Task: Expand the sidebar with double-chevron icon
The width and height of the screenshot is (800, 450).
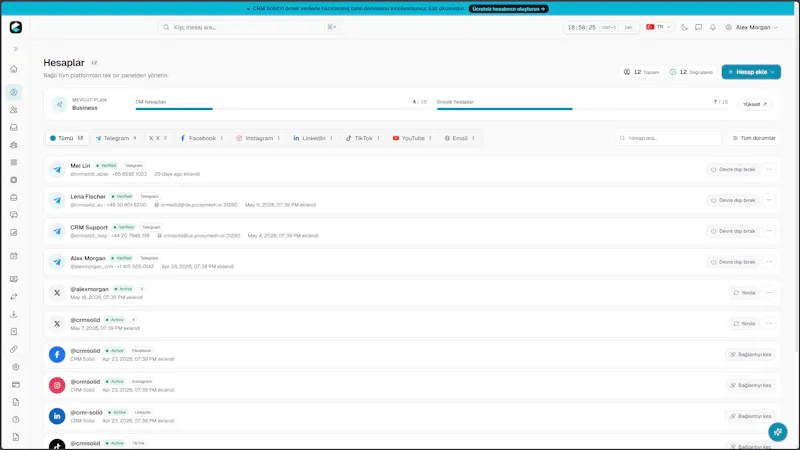Action: [x=16, y=49]
